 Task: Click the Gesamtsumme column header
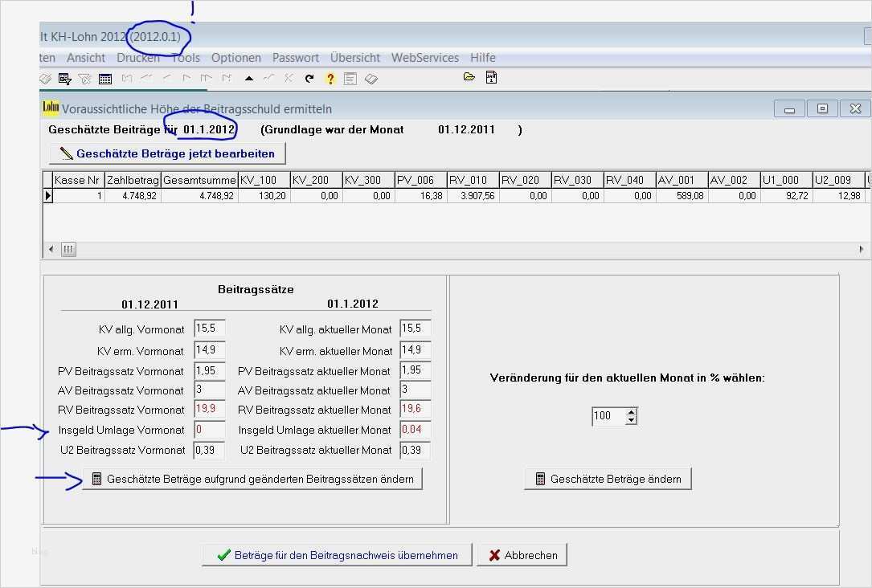[199, 180]
